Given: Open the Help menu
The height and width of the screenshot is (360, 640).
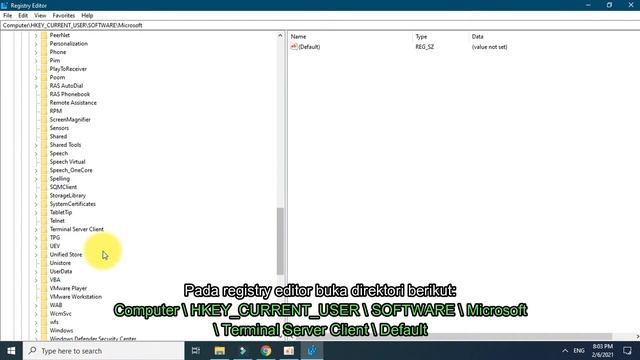Looking at the screenshot, I should (x=87, y=16).
